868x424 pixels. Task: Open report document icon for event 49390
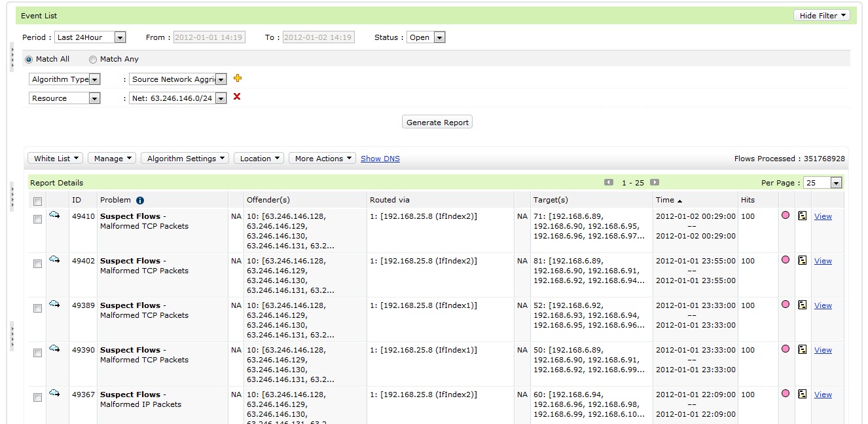(x=803, y=349)
